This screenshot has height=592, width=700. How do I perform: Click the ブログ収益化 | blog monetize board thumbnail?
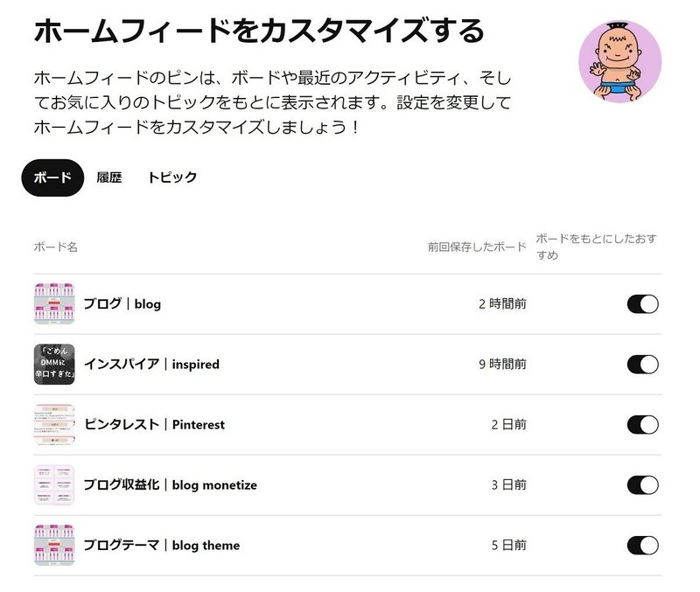click(x=54, y=485)
